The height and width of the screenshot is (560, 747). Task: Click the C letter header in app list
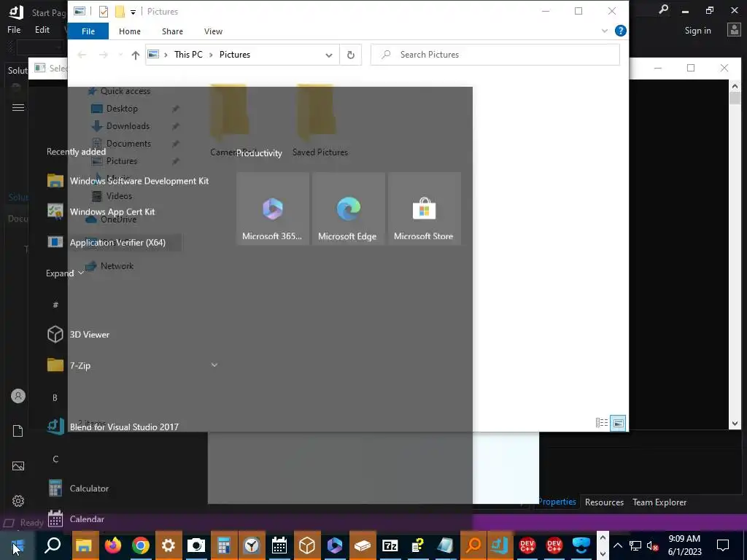(55, 459)
